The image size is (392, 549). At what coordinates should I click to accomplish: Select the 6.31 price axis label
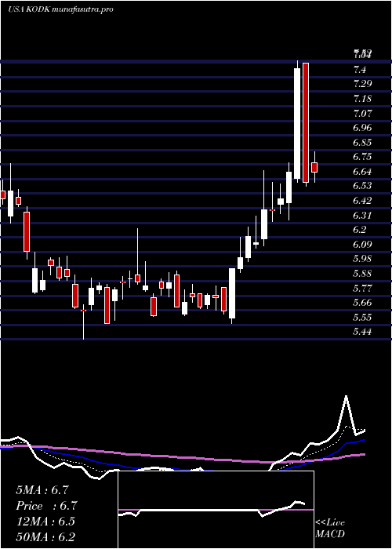coord(362,216)
